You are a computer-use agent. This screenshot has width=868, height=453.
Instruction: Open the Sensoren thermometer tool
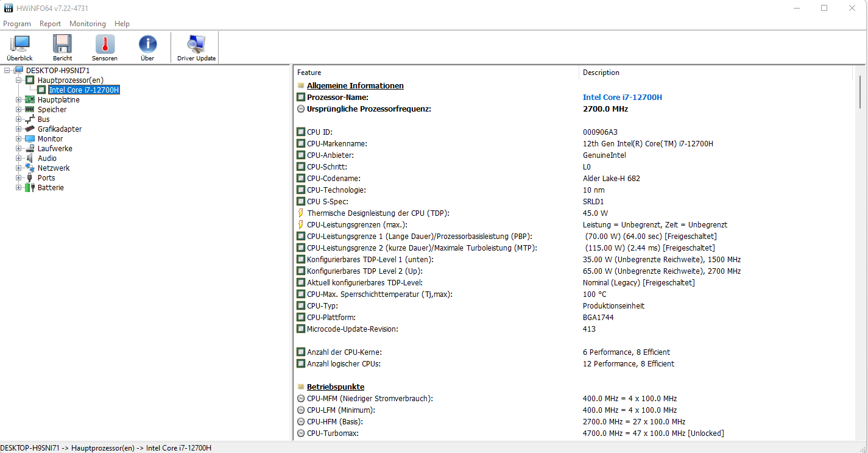[105, 48]
